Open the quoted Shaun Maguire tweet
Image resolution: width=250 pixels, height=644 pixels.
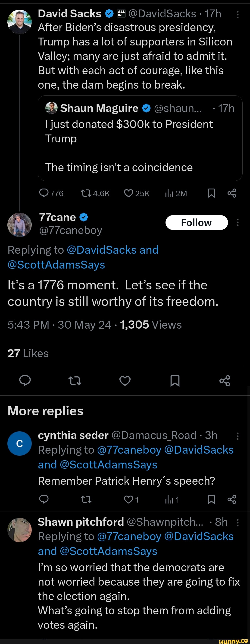tap(140, 138)
